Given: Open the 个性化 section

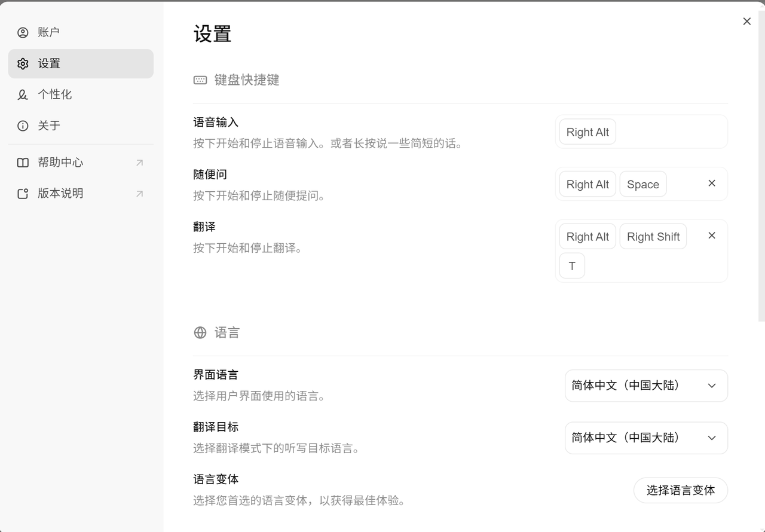Looking at the screenshot, I should [55, 94].
